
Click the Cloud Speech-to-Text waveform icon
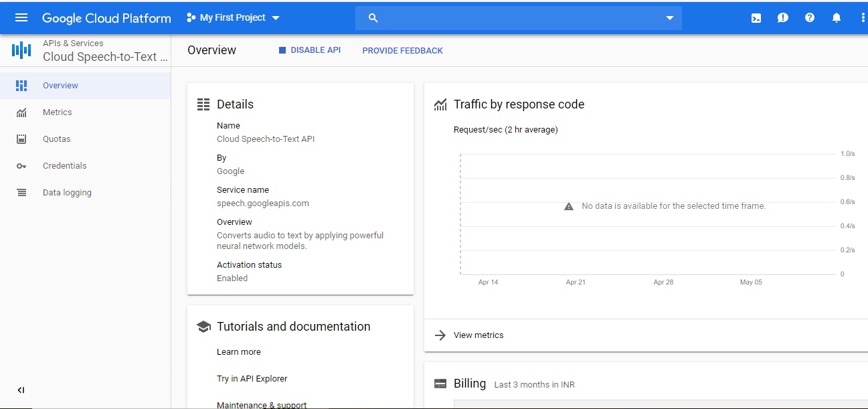(x=21, y=50)
